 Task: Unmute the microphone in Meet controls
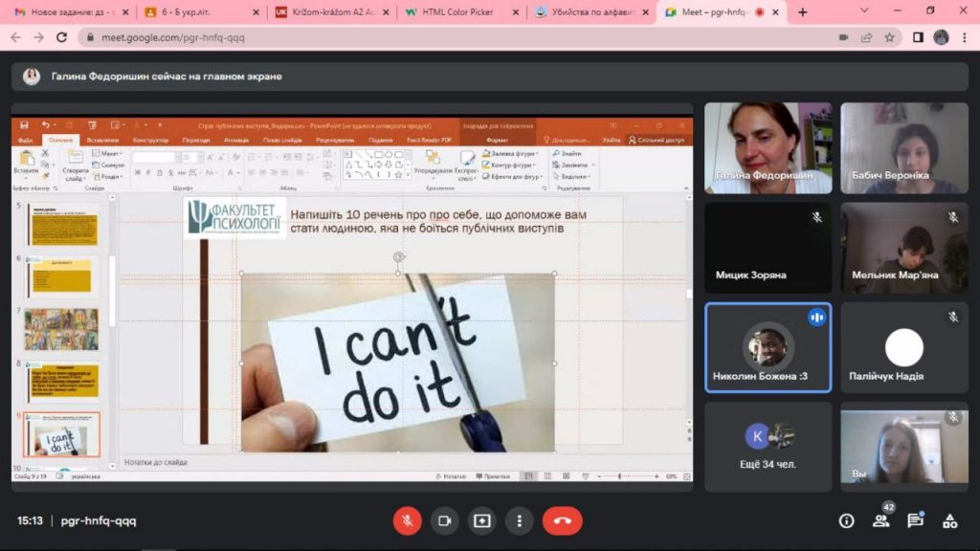coord(407,520)
